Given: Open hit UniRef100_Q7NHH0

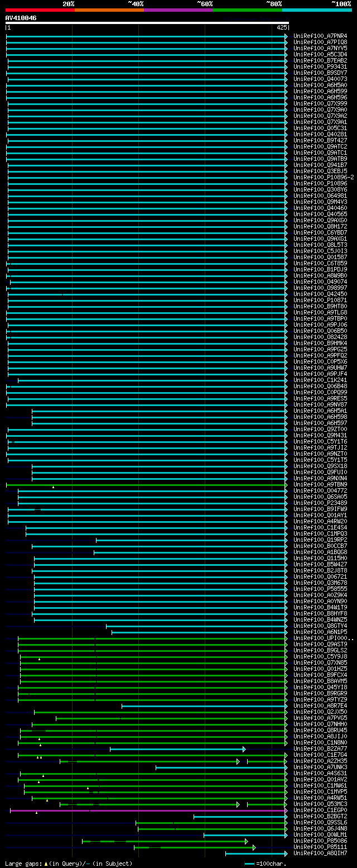Looking at the screenshot, I should [320, 724].
